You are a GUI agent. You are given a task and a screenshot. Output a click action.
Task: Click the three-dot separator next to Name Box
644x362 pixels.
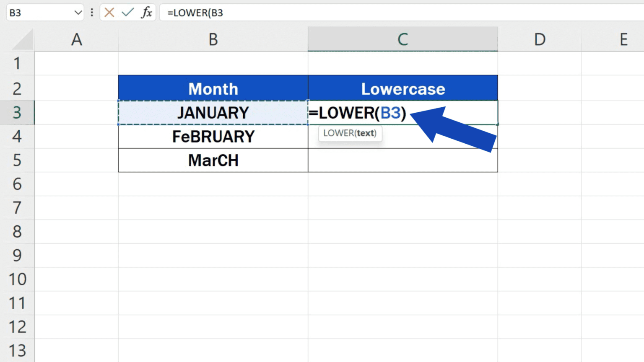point(92,13)
